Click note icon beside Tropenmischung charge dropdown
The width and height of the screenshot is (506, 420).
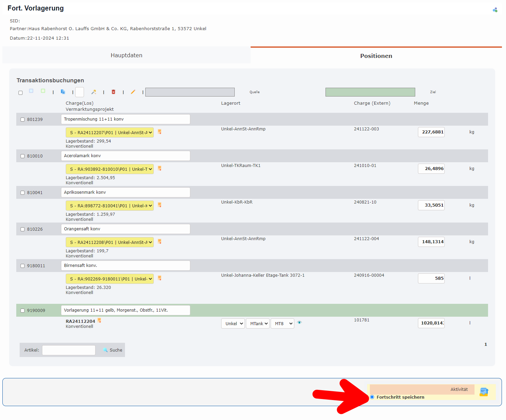click(x=160, y=132)
